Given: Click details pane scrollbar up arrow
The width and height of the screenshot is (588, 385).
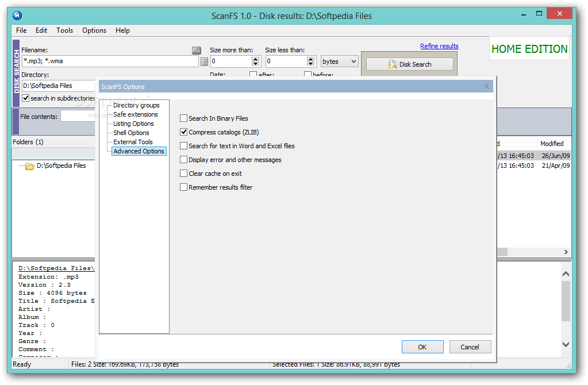Looking at the screenshot, I should [566, 274].
